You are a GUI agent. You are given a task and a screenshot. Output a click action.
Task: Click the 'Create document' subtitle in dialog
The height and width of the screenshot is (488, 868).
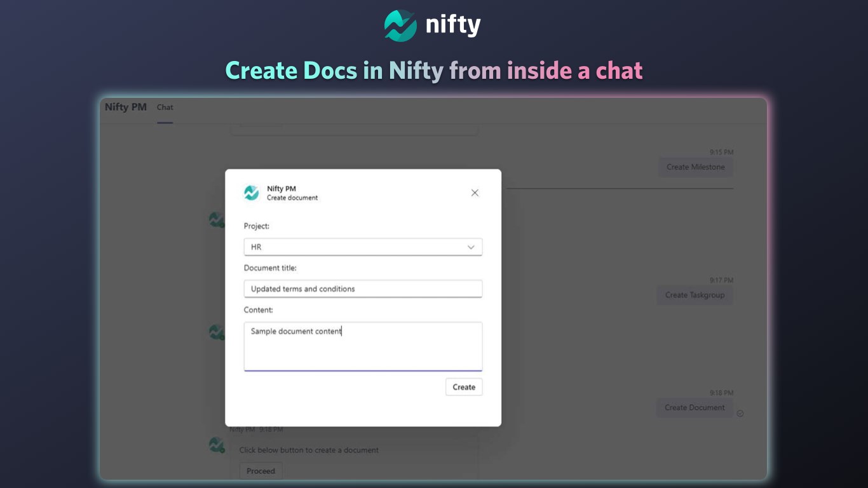coord(292,198)
